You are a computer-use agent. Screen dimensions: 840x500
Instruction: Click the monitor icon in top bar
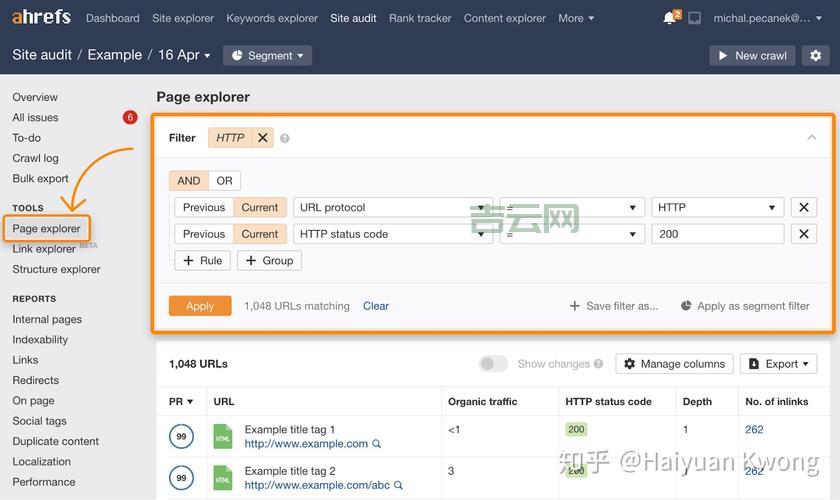[695, 18]
